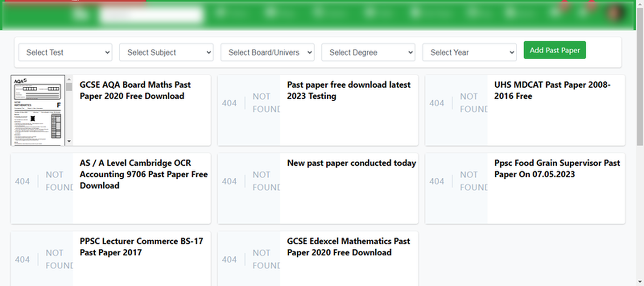Click the down arrow of AQA preview scrollbar
Viewport: 644px width, 286px height.
(x=69, y=141)
